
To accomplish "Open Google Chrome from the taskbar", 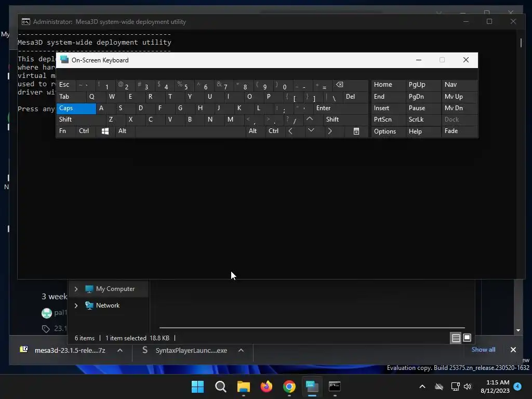I will coord(289,387).
